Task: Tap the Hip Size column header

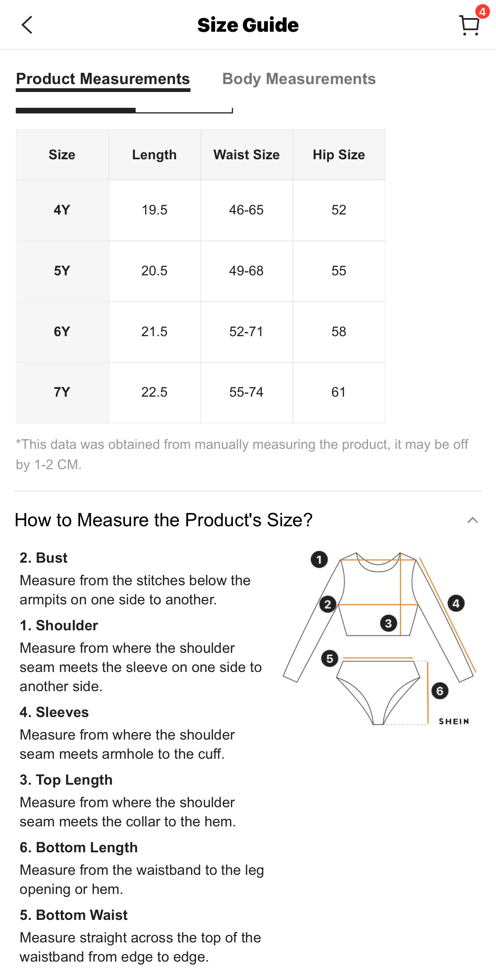Action: (339, 155)
